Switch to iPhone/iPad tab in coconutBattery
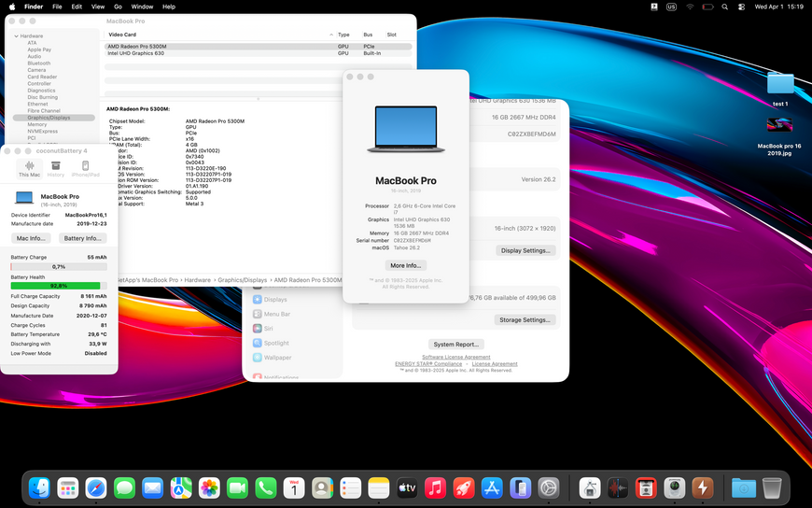812x508 pixels. coord(86,168)
